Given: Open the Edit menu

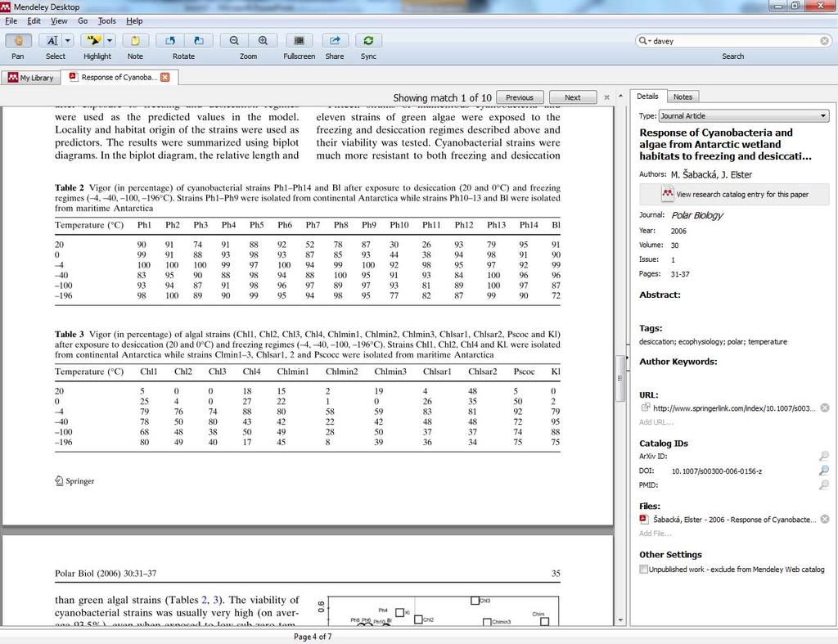Looking at the screenshot, I should (34, 20).
